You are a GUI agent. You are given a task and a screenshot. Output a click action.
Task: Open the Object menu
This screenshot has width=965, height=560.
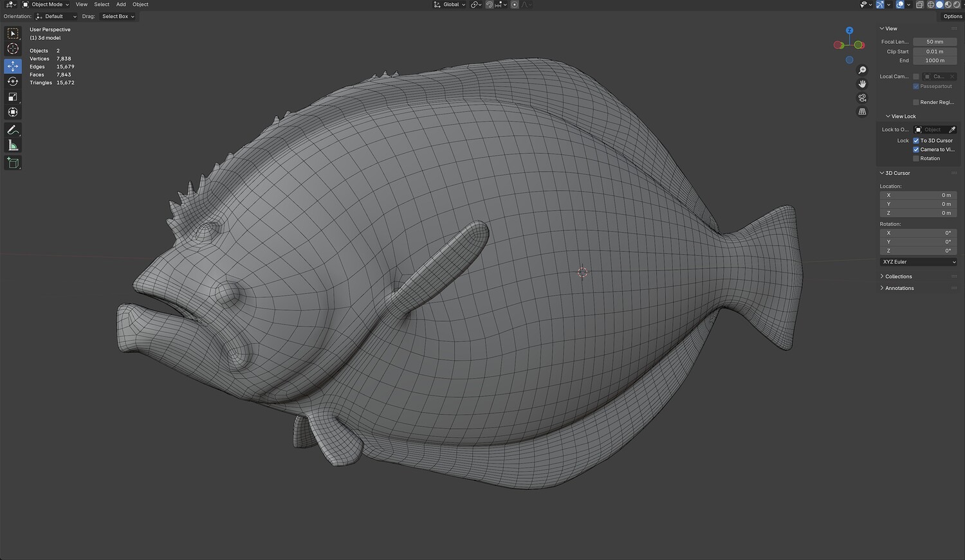coord(140,5)
